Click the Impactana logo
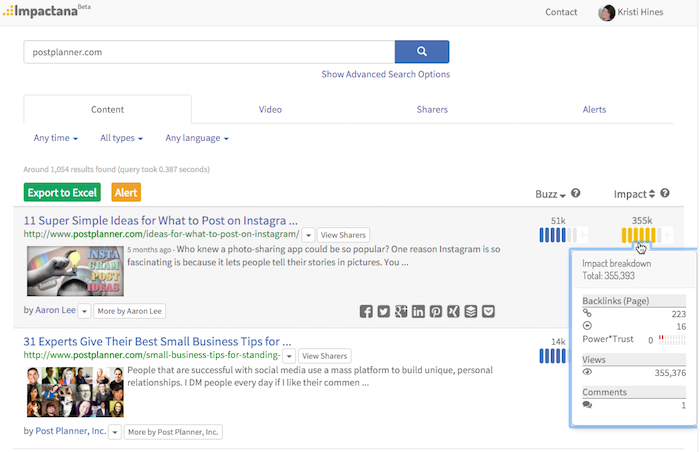Viewport: 700px width, 452px height. point(46,10)
